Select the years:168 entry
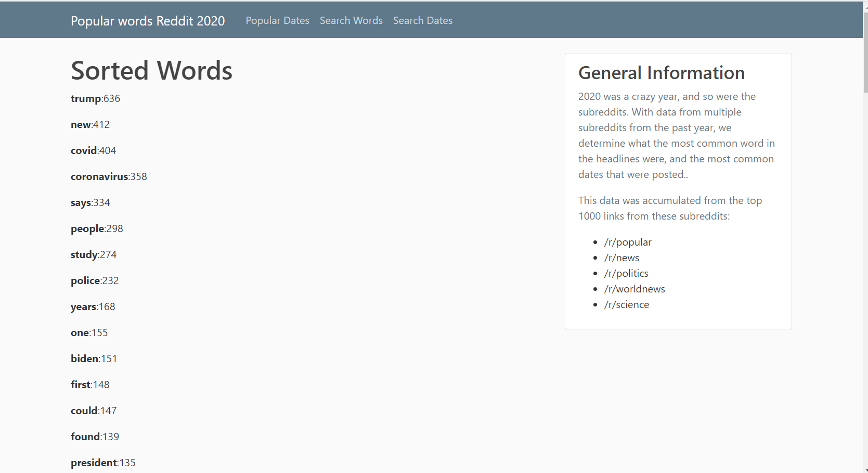868x473 pixels. pyautogui.click(x=93, y=306)
